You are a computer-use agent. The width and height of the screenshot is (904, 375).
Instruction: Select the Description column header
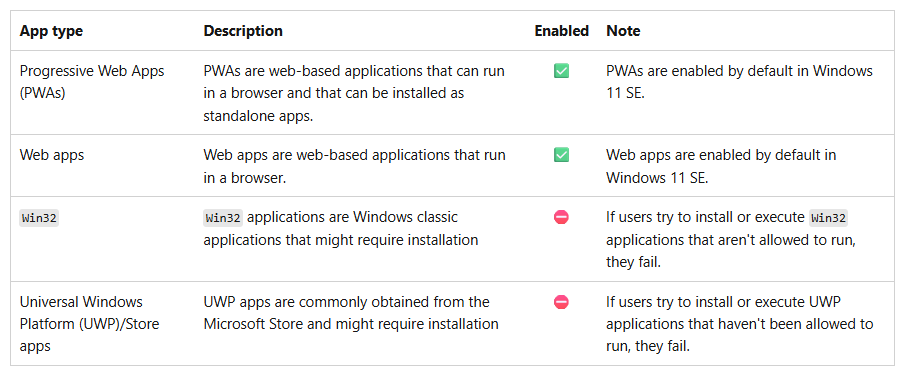coord(243,31)
